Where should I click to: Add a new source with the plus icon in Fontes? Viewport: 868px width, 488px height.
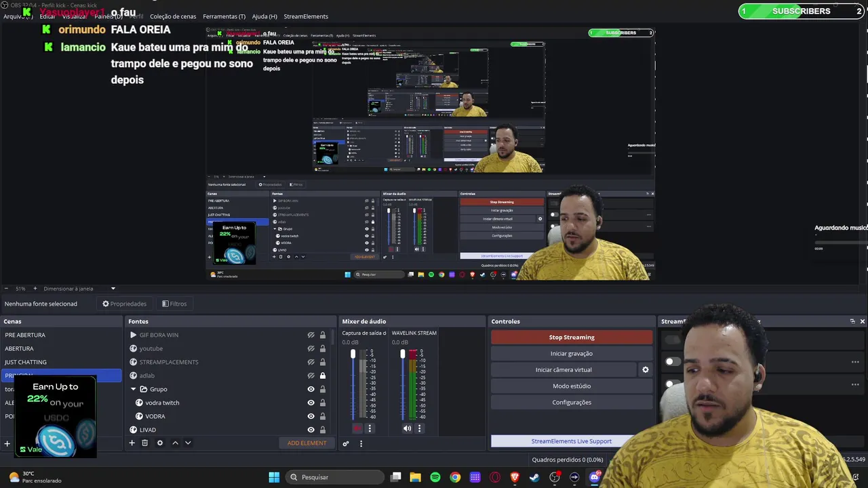[x=132, y=443]
